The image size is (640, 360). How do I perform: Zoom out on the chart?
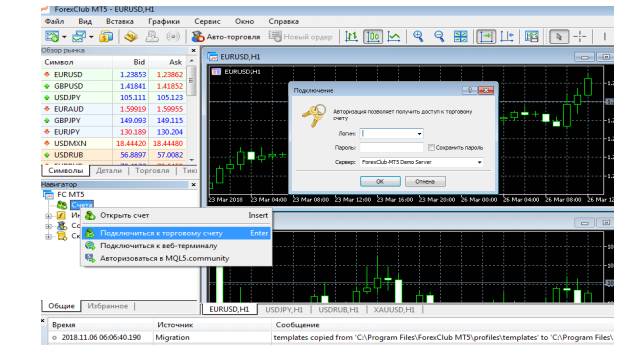(x=439, y=37)
